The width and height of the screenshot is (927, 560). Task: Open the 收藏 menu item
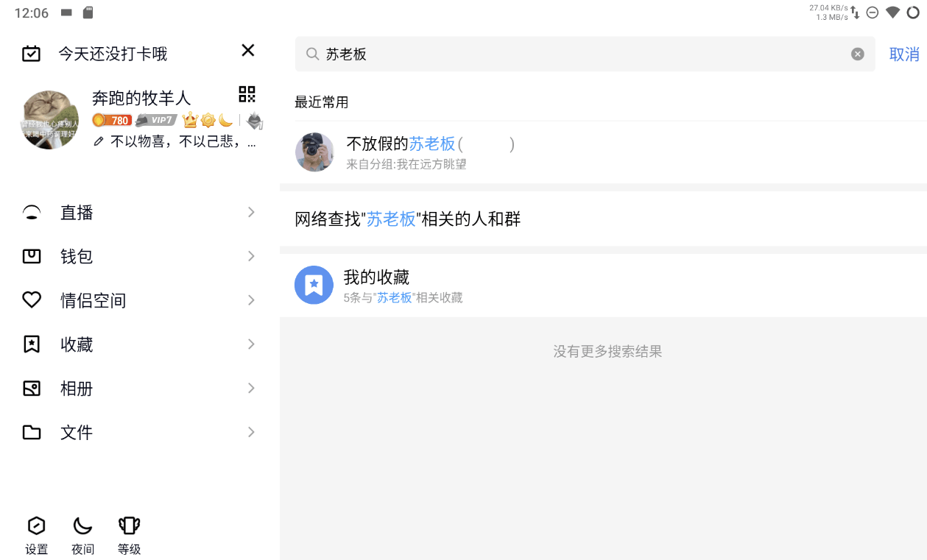pos(77,344)
